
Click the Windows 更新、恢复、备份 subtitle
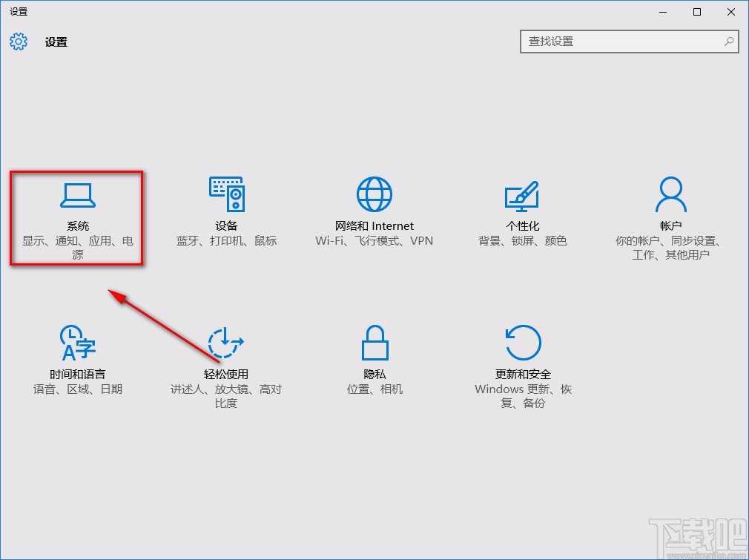(x=523, y=395)
